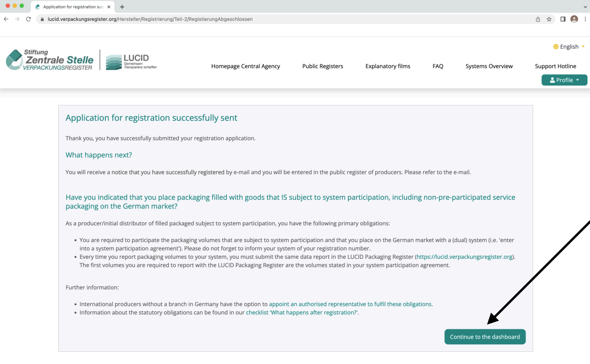590x364 pixels.
Task: Open Systems Overview menu item
Action: pyautogui.click(x=489, y=66)
